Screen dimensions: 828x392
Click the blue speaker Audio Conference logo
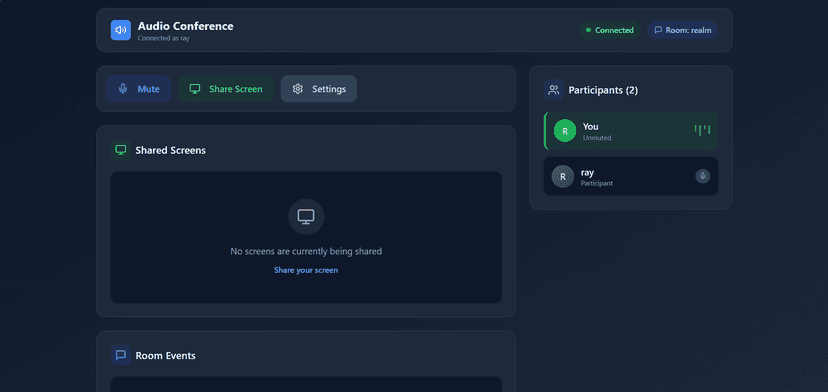coord(120,30)
